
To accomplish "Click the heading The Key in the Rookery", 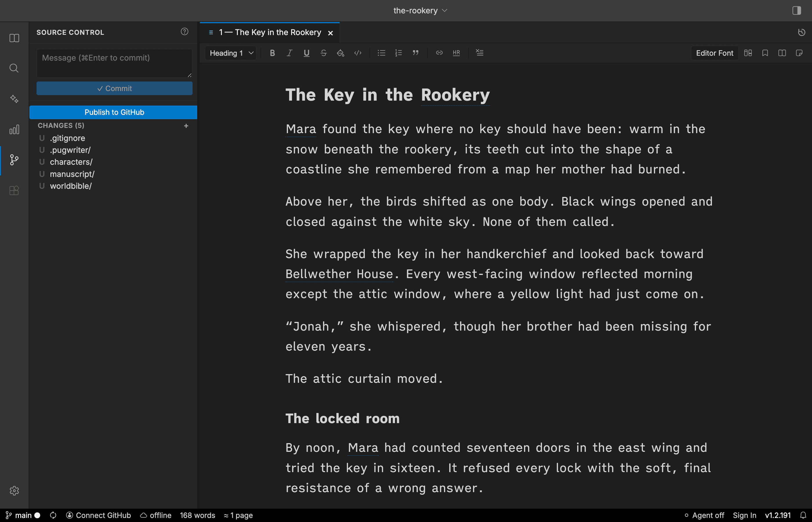I will 388,95.
